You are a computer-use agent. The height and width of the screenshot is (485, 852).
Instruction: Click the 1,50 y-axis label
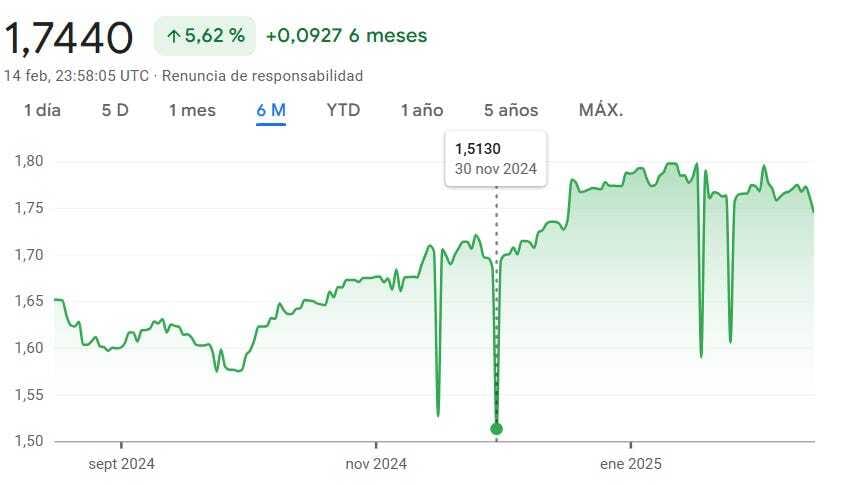(29, 441)
